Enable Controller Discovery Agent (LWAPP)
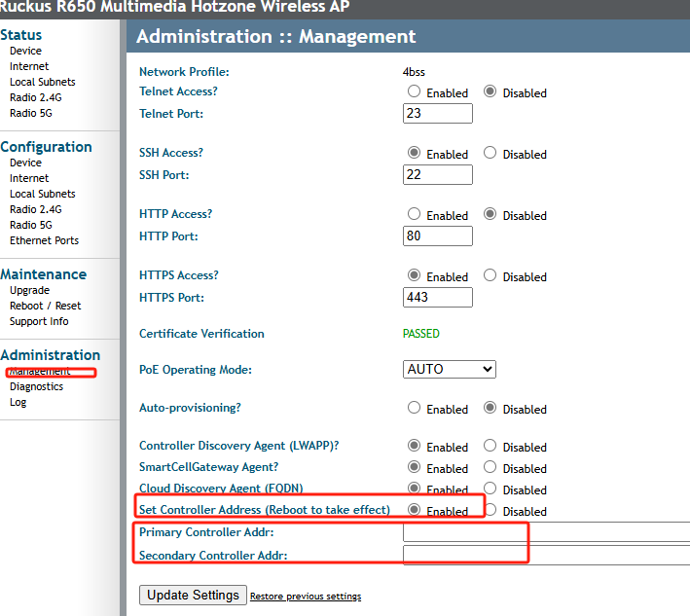 (414, 446)
